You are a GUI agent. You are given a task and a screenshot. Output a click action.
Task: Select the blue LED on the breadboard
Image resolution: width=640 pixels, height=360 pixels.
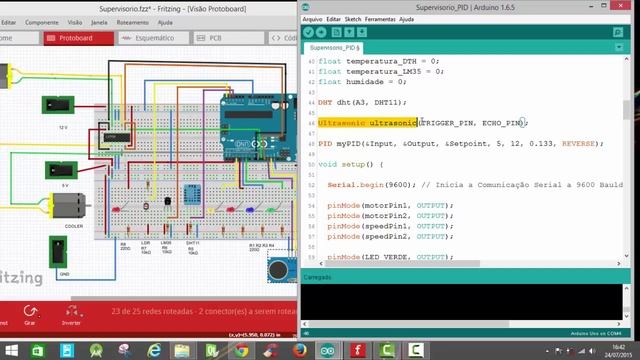(250, 210)
